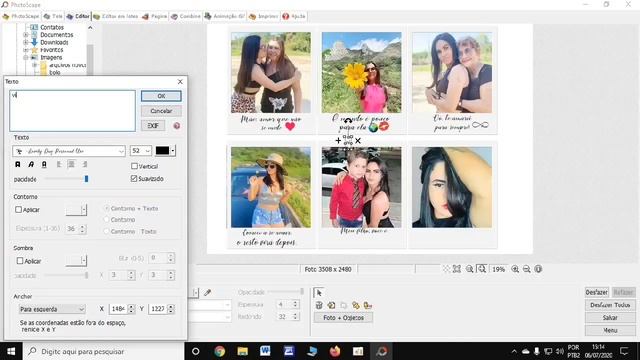
Task: Click the boxed magnifier icon before 19%
Action: click(482, 269)
